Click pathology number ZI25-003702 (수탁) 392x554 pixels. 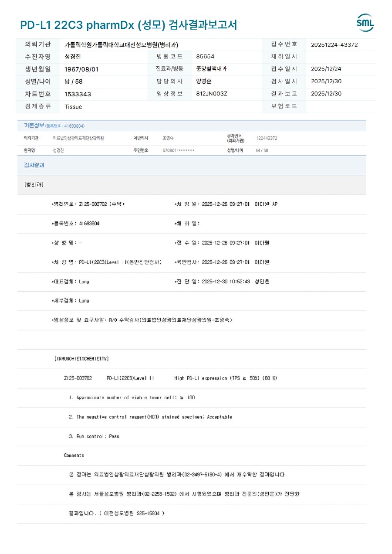pyautogui.click(x=88, y=204)
